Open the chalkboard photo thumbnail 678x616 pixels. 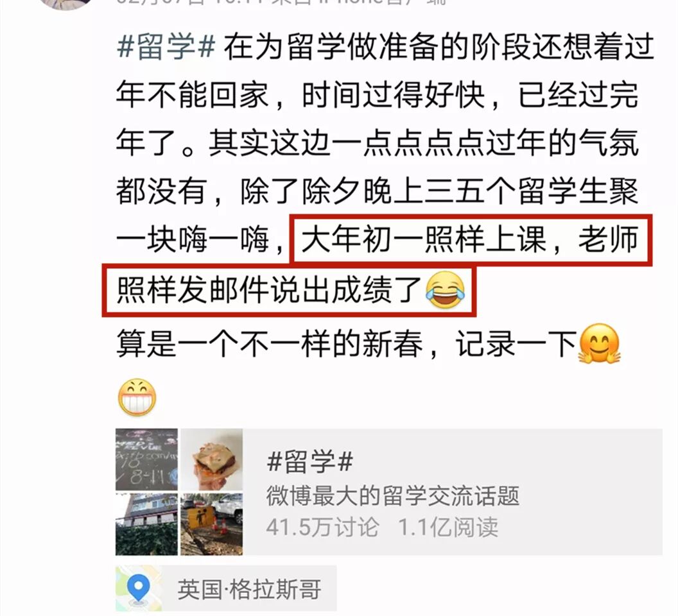146,459
